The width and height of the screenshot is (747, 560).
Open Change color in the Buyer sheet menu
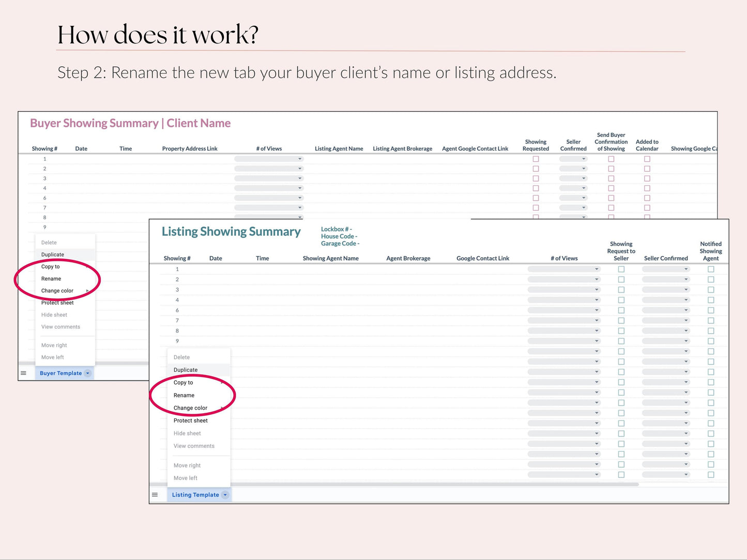point(57,291)
